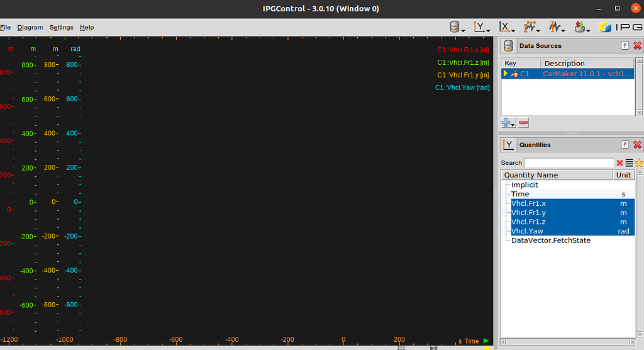The height and width of the screenshot is (350, 644).
Task: Open the Settings menu
Action: coord(61,27)
